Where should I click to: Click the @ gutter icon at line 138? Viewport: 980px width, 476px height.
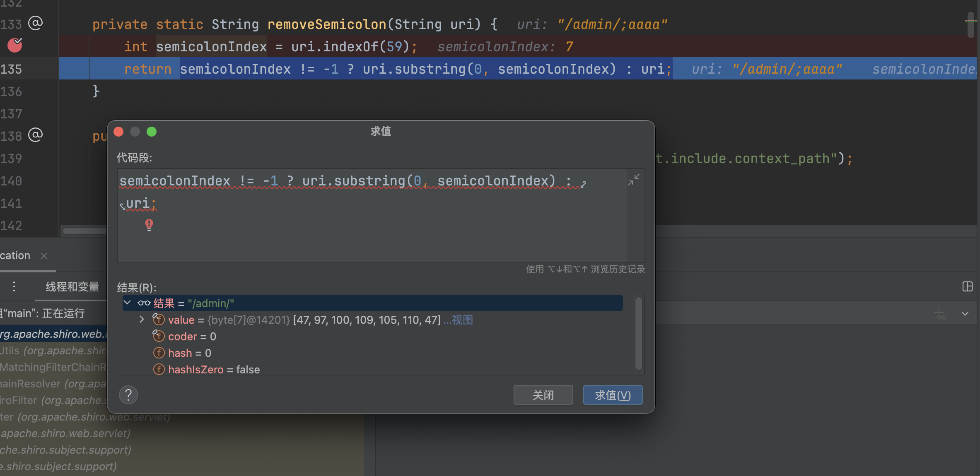35,135
